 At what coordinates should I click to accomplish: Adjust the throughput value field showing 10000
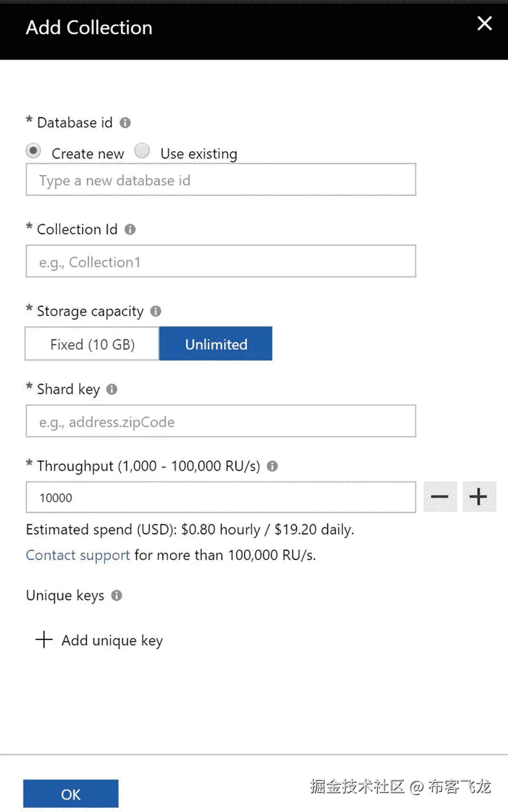[220, 497]
